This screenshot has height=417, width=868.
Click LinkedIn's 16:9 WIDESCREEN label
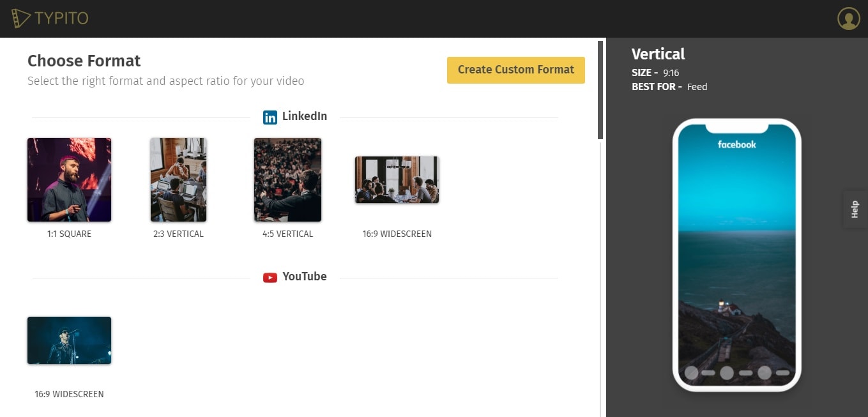(397, 234)
